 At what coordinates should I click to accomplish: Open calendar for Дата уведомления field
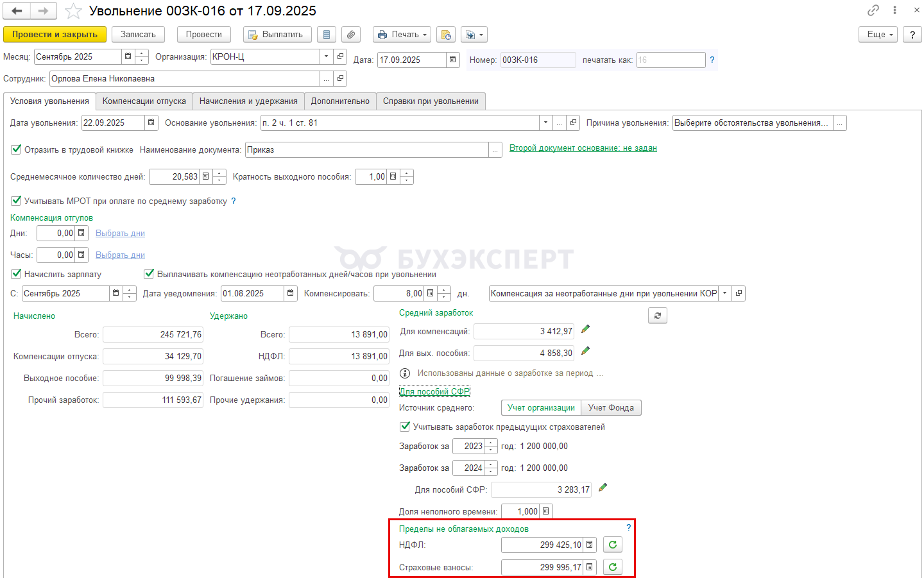[x=291, y=293]
